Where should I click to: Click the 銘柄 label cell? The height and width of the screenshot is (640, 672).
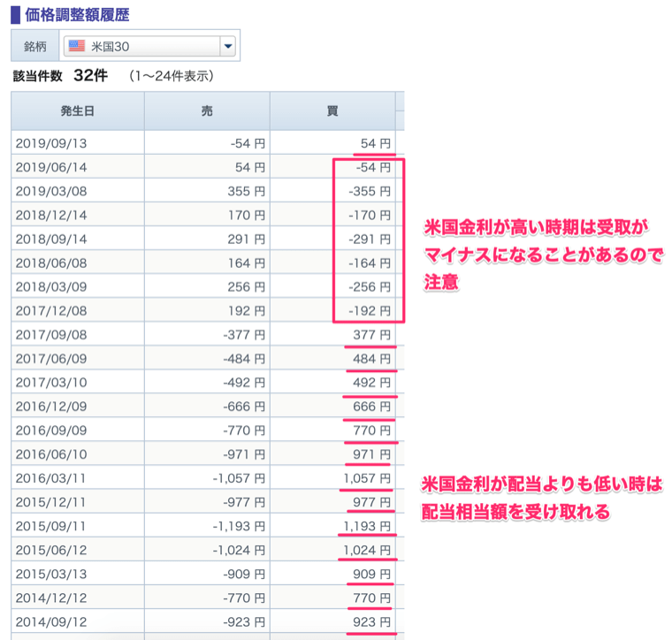point(35,46)
